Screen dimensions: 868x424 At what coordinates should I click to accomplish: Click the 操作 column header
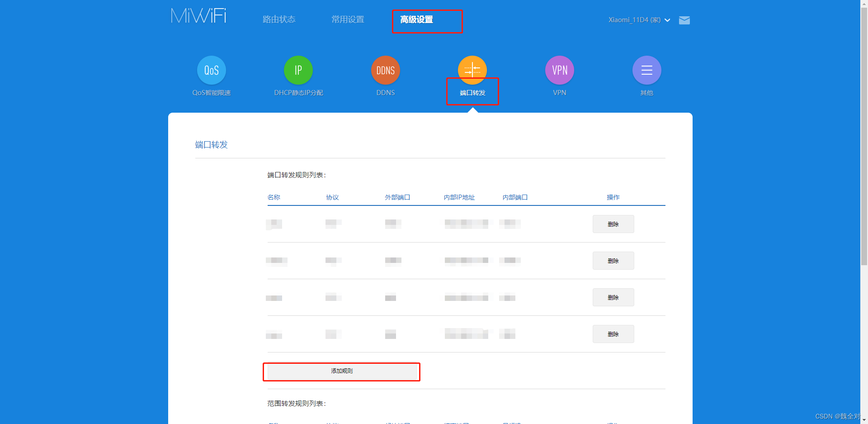(613, 197)
